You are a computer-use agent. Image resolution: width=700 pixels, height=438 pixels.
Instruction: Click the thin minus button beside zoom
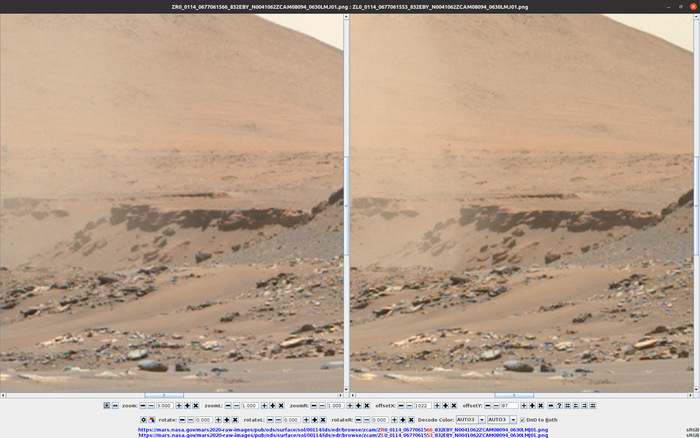151,406
